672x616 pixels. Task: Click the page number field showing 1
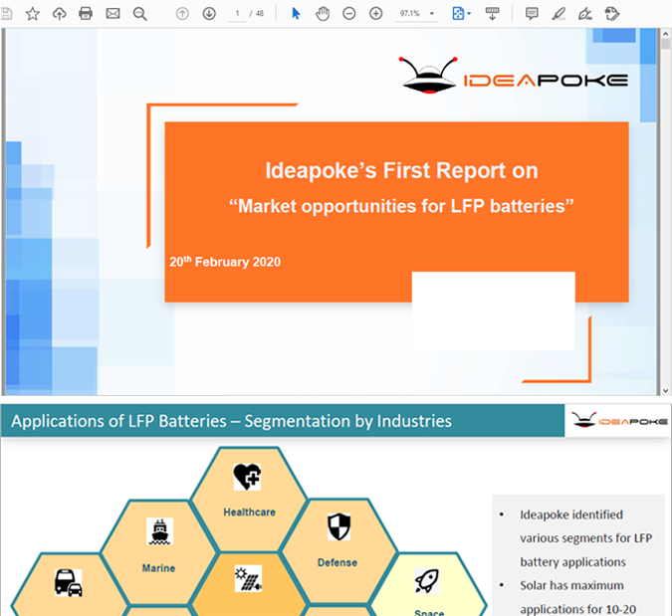(237, 14)
